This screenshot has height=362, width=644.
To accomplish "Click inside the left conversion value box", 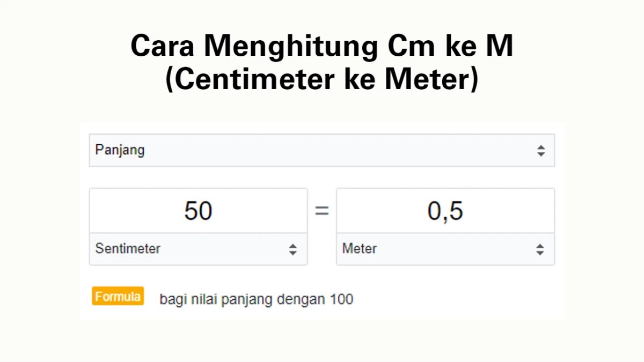I will click(199, 210).
